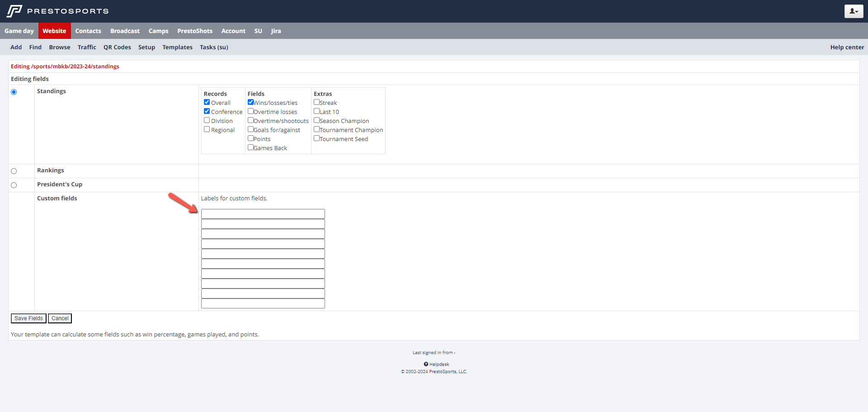Open Tasks (su) in the submenu
The height and width of the screenshot is (412, 868).
(214, 47)
